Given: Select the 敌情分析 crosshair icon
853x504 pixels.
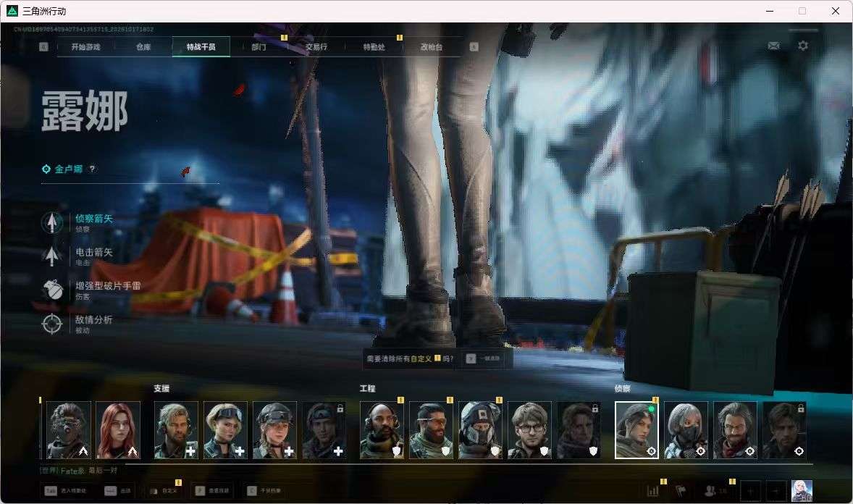Looking at the screenshot, I should (52, 324).
